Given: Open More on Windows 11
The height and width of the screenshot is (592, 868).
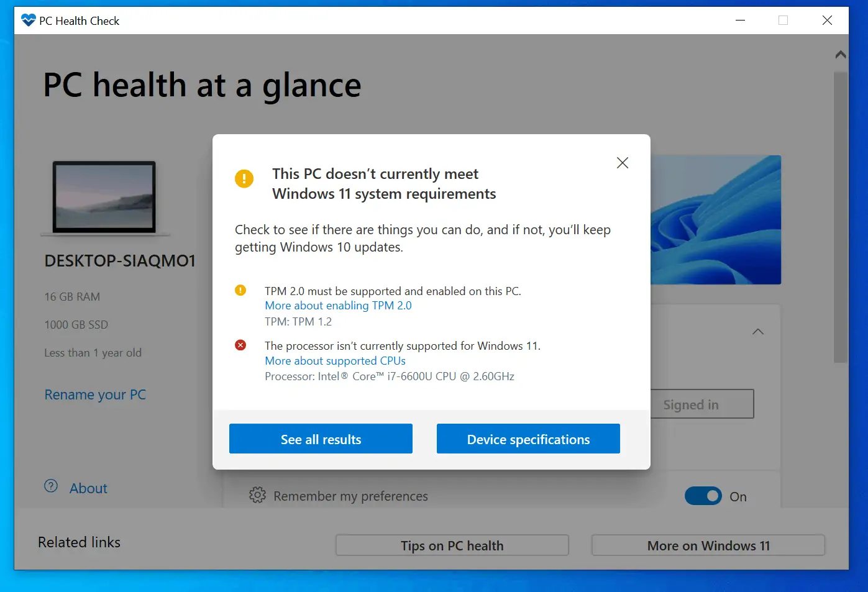Looking at the screenshot, I should (708, 545).
